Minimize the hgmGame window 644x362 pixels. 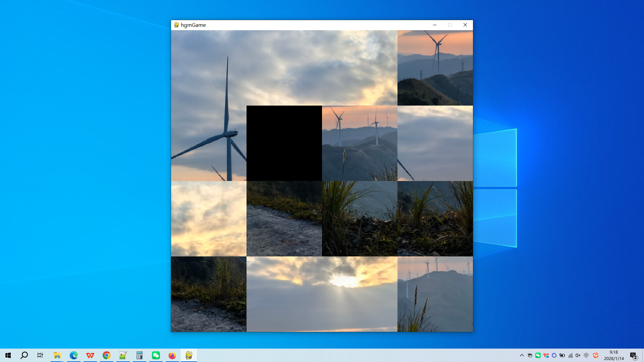click(x=435, y=25)
